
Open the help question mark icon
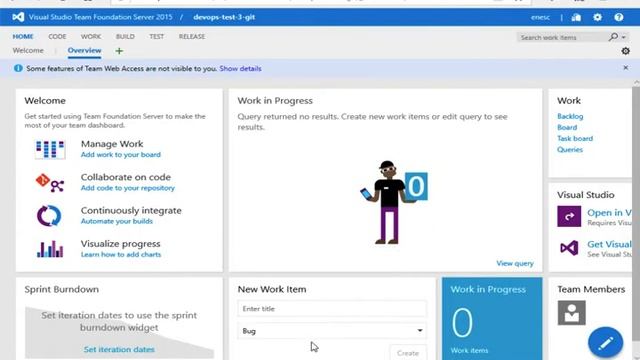(619, 17)
